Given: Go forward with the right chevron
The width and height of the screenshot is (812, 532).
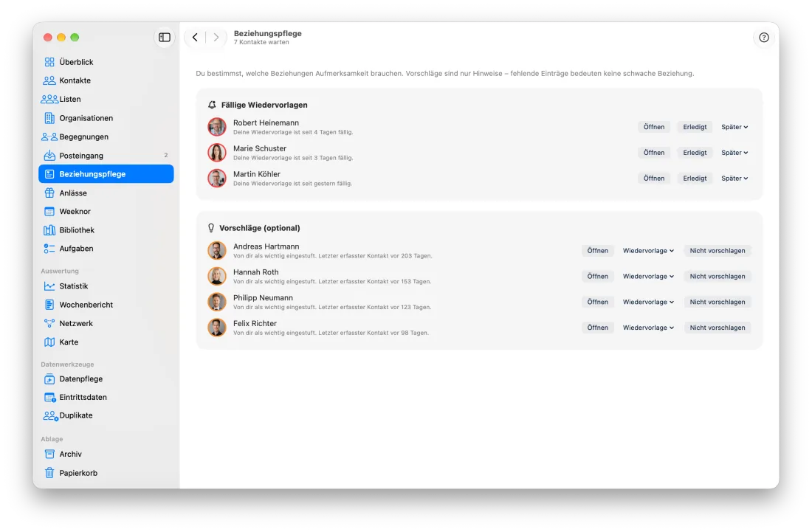Looking at the screenshot, I should coord(216,37).
